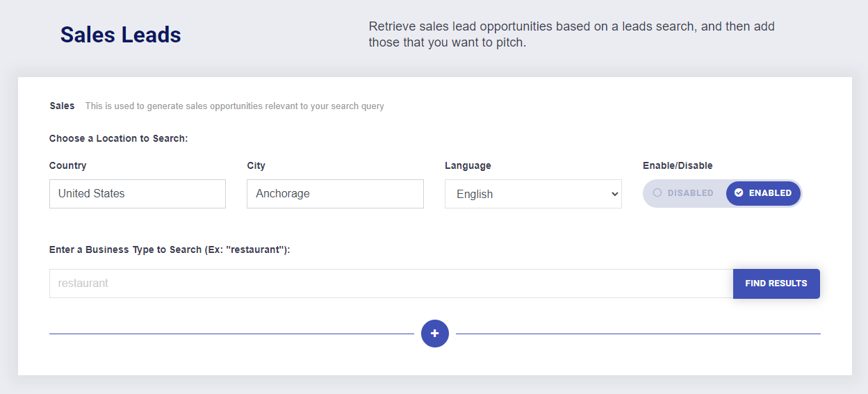This screenshot has width=868, height=394.
Task: Focus the Country field with United States
Action: 138,194
